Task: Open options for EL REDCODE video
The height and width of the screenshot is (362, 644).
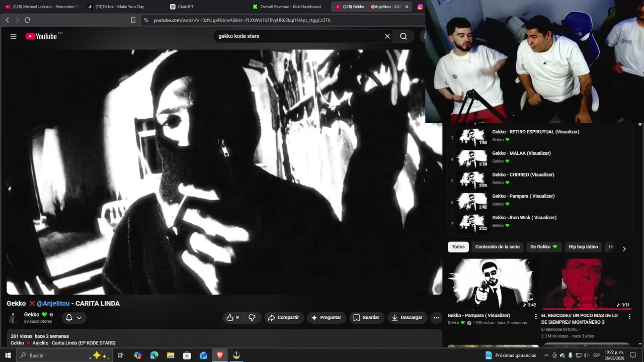Action: click(x=629, y=317)
